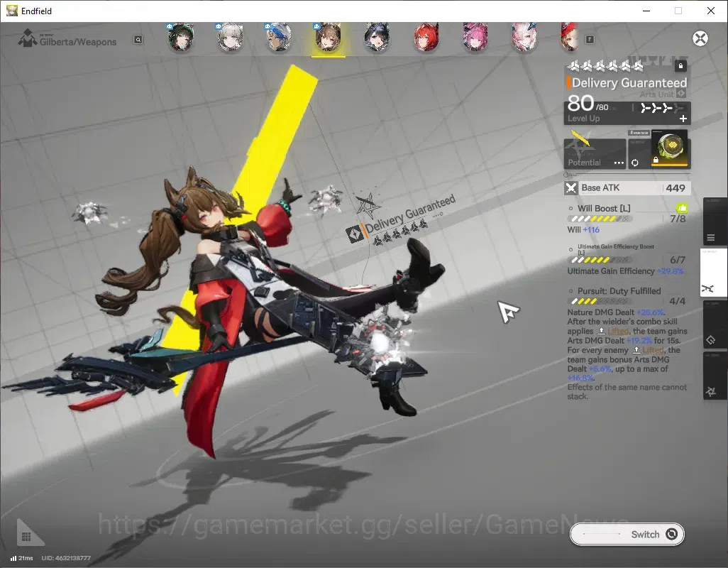Select the Essence gem thumbnail
Screen dimensions: 728x568
(x=670, y=148)
